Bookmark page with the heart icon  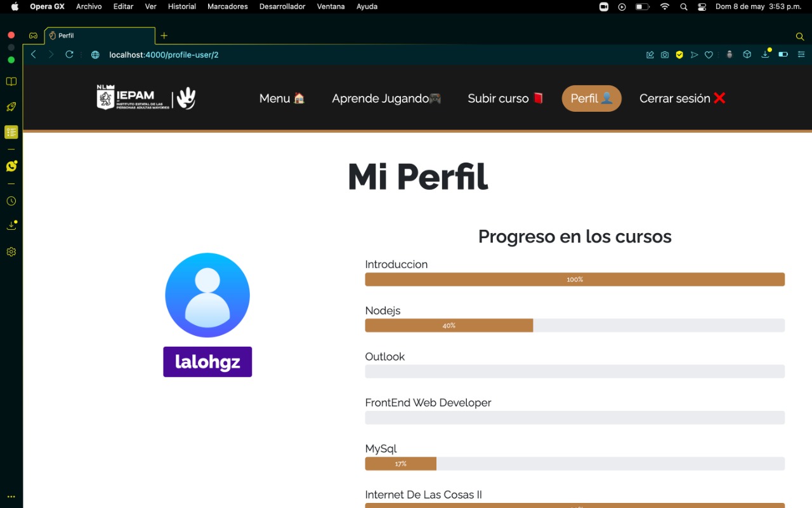point(709,55)
